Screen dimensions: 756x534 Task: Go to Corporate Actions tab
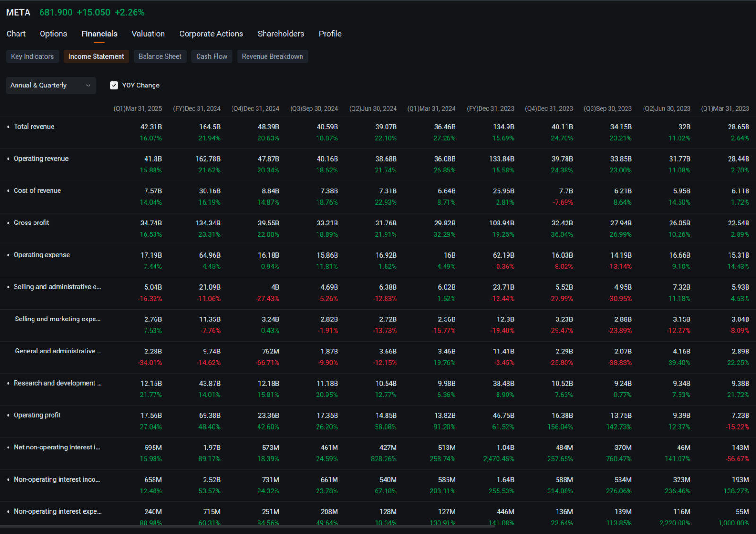(x=211, y=34)
